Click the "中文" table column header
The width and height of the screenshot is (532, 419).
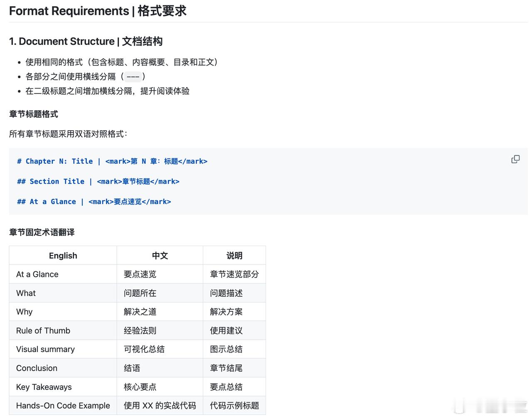pos(160,256)
